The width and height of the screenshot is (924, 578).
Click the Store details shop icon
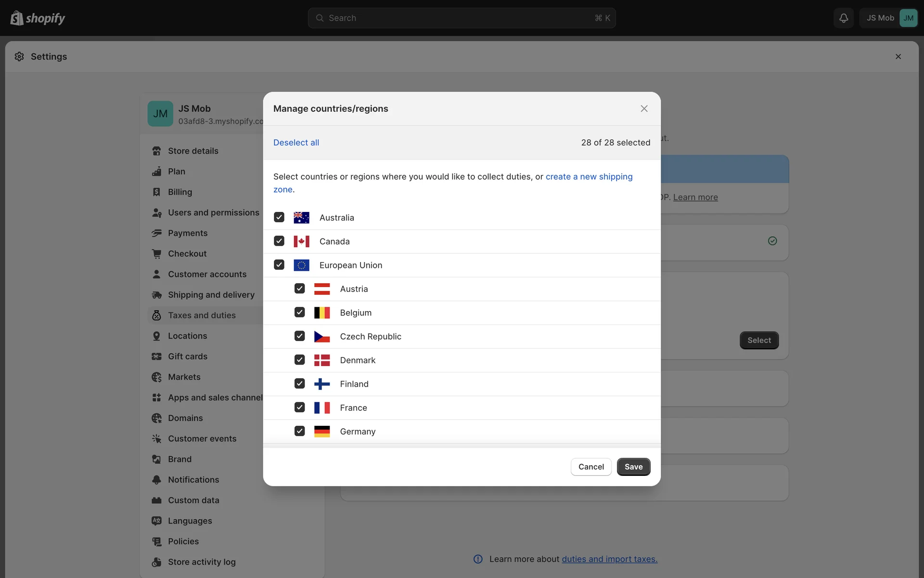156,151
